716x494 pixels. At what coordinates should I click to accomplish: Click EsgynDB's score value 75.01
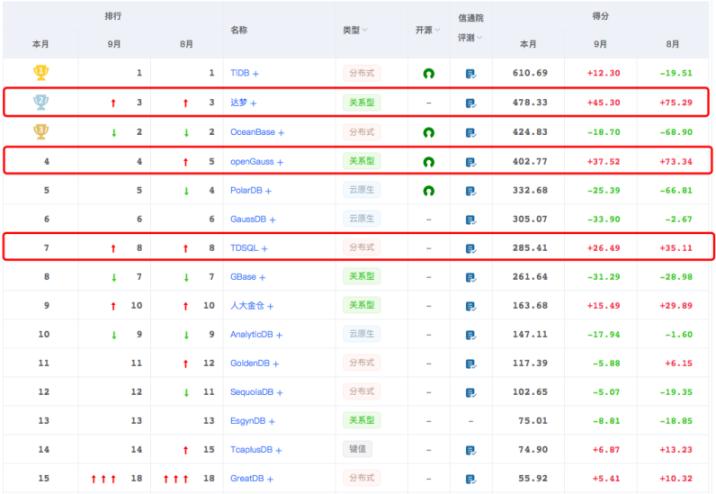532,420
